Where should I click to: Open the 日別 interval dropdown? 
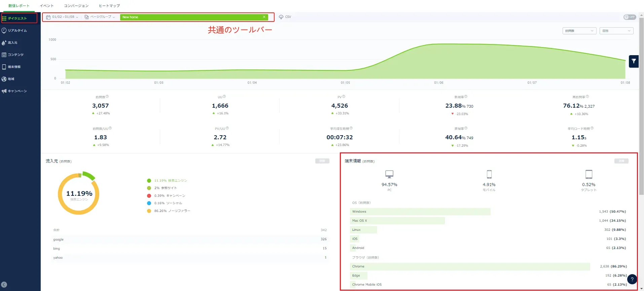[x=616, y=31]
